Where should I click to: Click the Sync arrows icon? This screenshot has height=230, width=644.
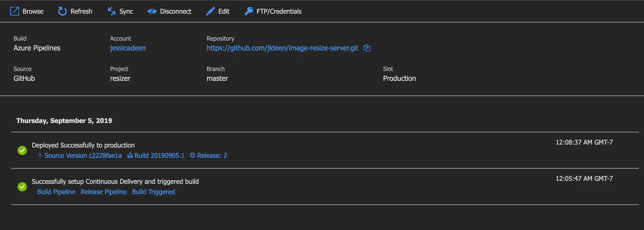[111, 11]
